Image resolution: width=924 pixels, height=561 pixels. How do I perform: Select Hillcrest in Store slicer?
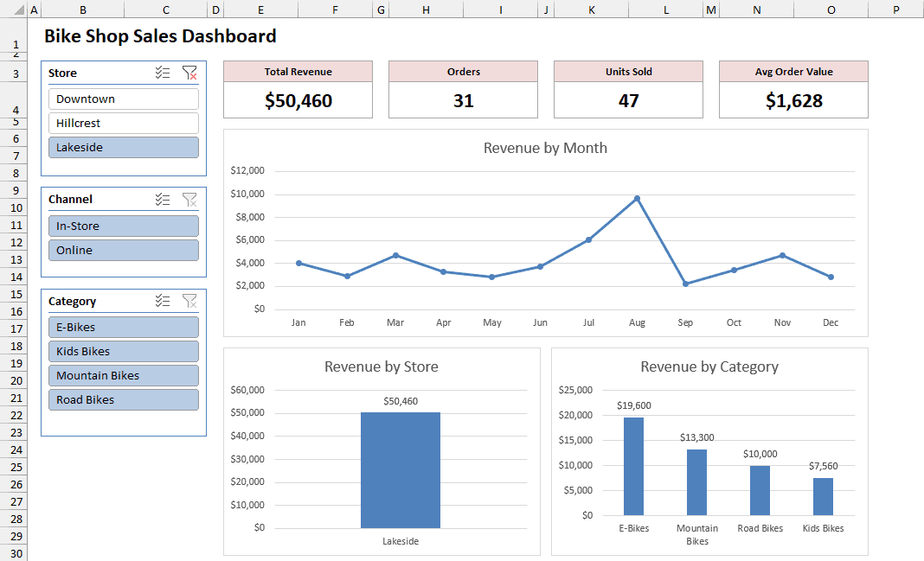[x=124, y=123]
